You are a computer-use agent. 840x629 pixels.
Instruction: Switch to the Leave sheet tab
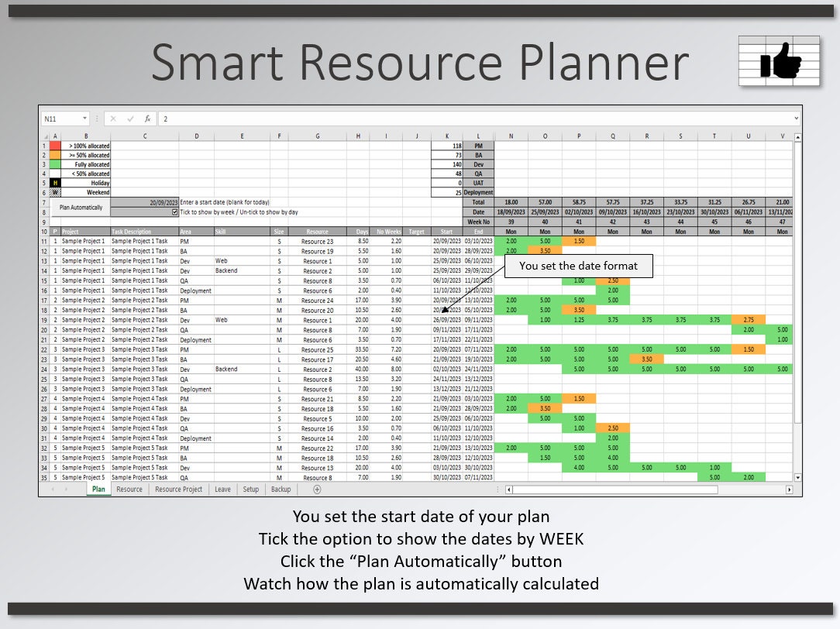coord(222,490)
